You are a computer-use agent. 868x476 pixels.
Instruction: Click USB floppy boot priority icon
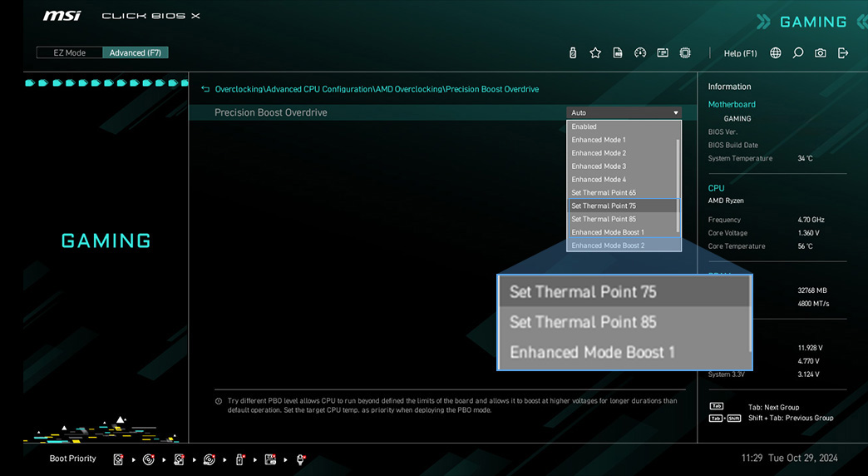pyautogui.click(x=270, y=459)
